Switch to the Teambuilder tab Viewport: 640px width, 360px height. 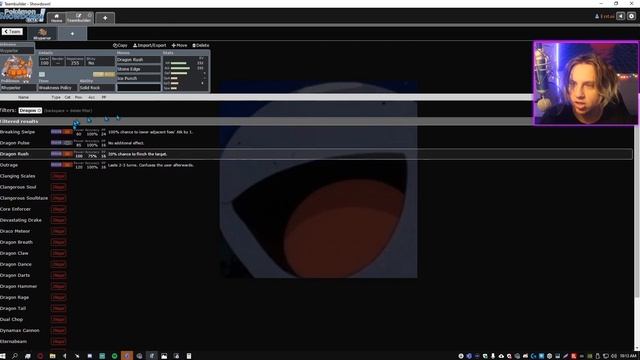[x=78, y=18]
